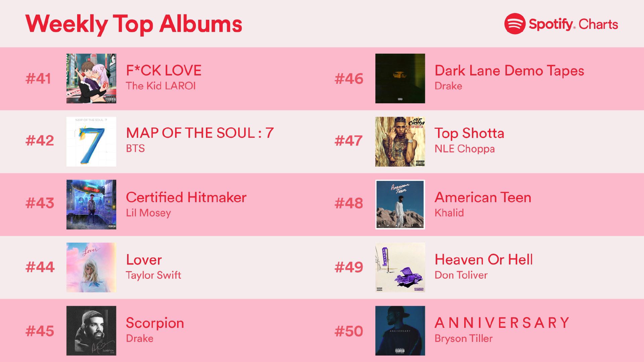Select the BTS artist name

tap(136, 148)
